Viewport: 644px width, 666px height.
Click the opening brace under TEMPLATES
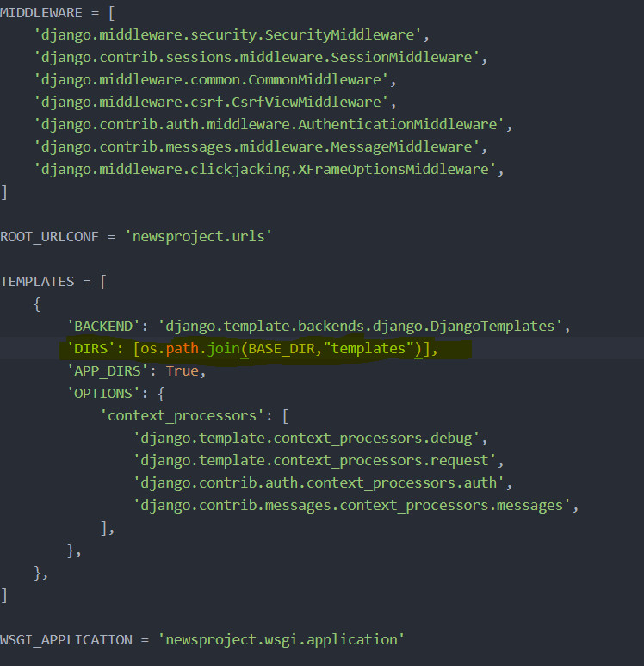tap(37, 304)
